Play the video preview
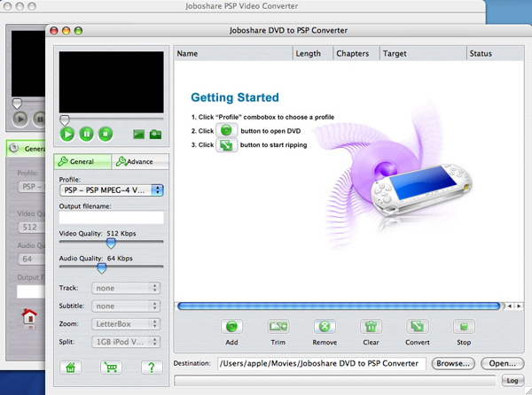The image size is (532, 395). tap(67, 134)
